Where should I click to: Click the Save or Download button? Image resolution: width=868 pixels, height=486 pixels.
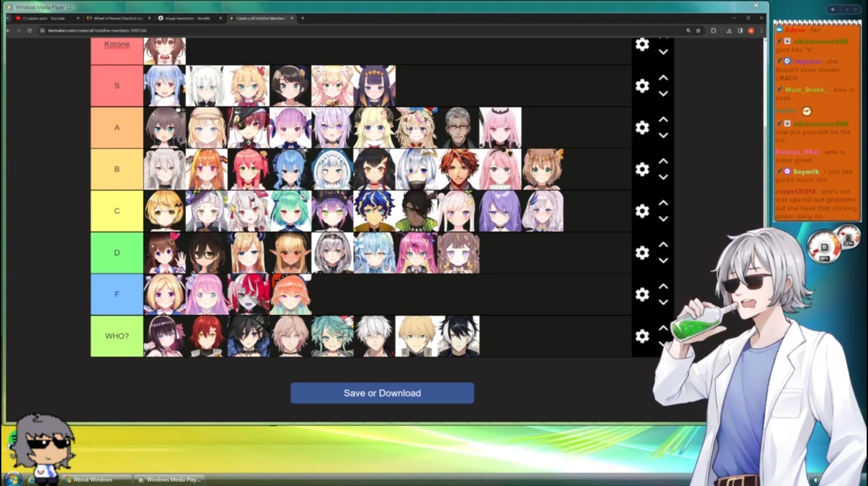[382, 393]
